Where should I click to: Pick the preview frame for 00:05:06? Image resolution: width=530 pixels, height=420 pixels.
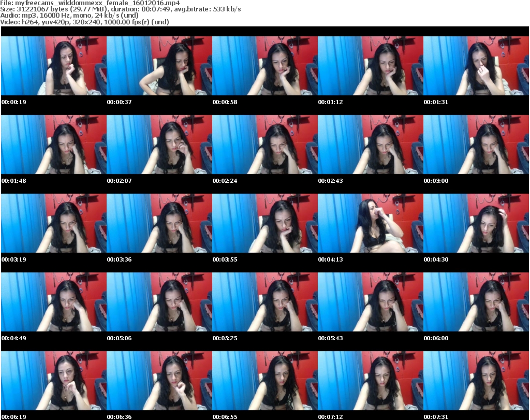pyautogui.click(x=159, y=302)
